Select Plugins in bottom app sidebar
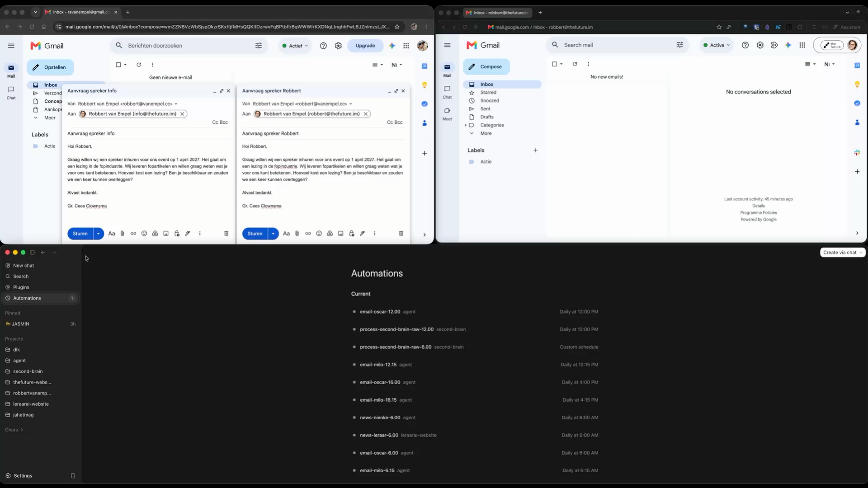The height and width of the screenshot is (488, 868). click(40, 287)
